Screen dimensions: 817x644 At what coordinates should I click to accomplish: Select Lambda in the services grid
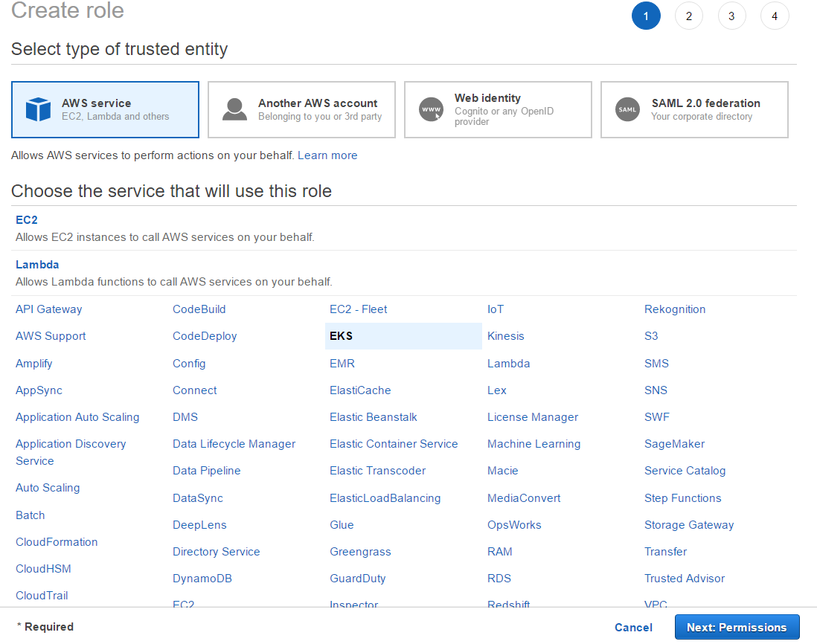pyautogui.click(x=508, y=364)
